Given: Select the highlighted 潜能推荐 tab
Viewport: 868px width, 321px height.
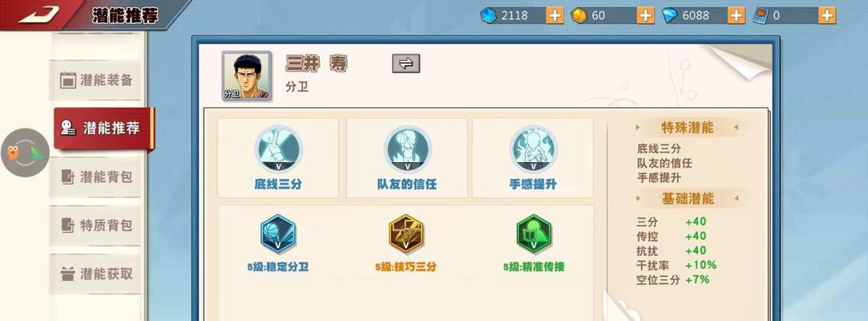Looking at the screenshot, I should coord(104,128).
